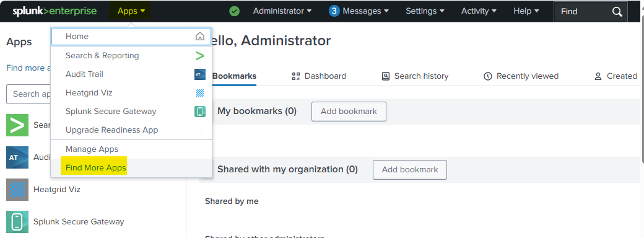The image size is (644, 238).
Task: Select Home in the Apps menu
Action: click(x=131, y=36)
